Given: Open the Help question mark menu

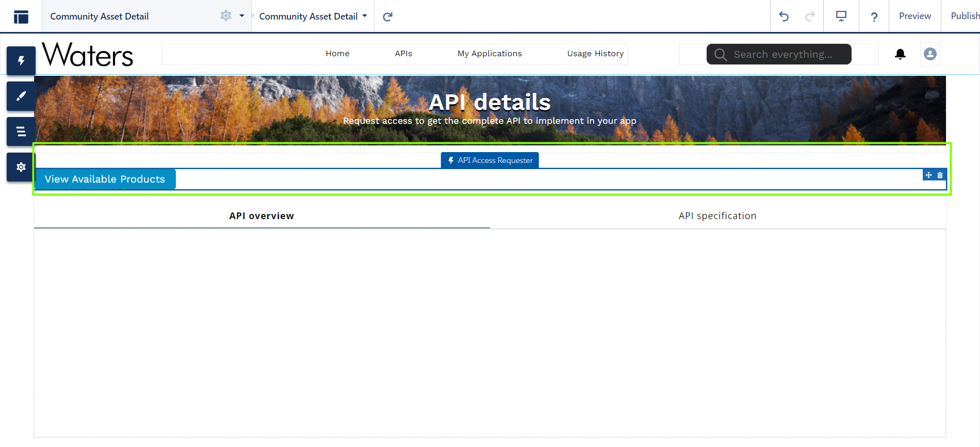Looking at the screenshot, I should click(874, 16).
